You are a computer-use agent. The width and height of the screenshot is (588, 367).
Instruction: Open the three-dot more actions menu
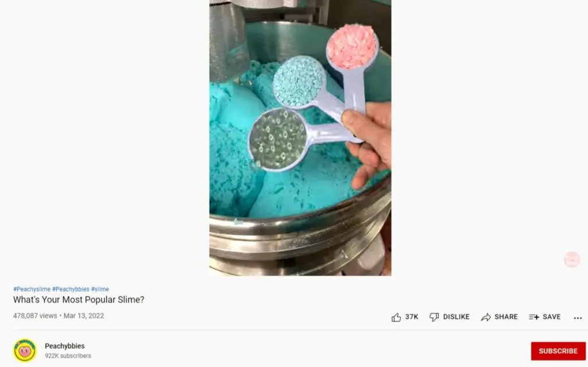coord(578,318)
